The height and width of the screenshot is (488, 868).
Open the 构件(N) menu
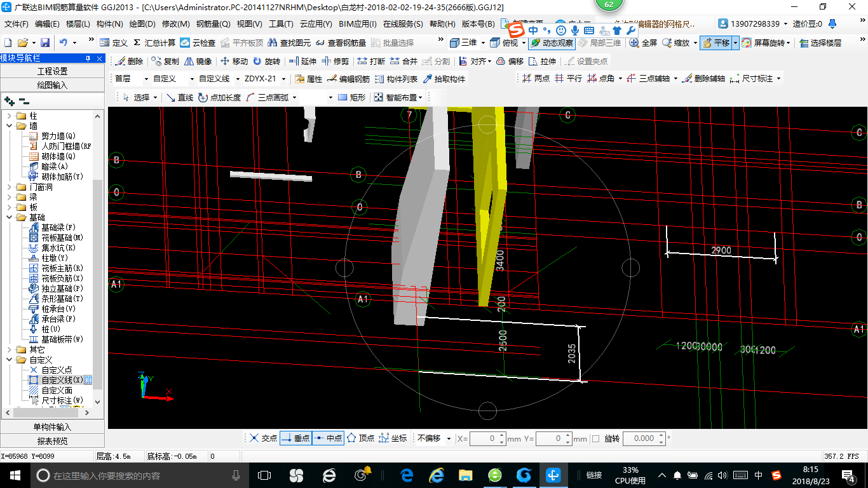(109, 24)
